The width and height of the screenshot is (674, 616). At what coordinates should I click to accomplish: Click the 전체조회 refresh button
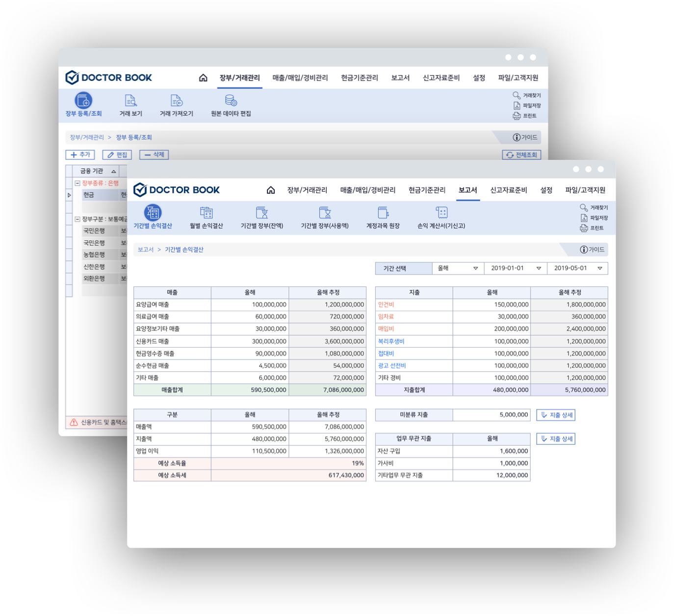click(x=521, y=155)
